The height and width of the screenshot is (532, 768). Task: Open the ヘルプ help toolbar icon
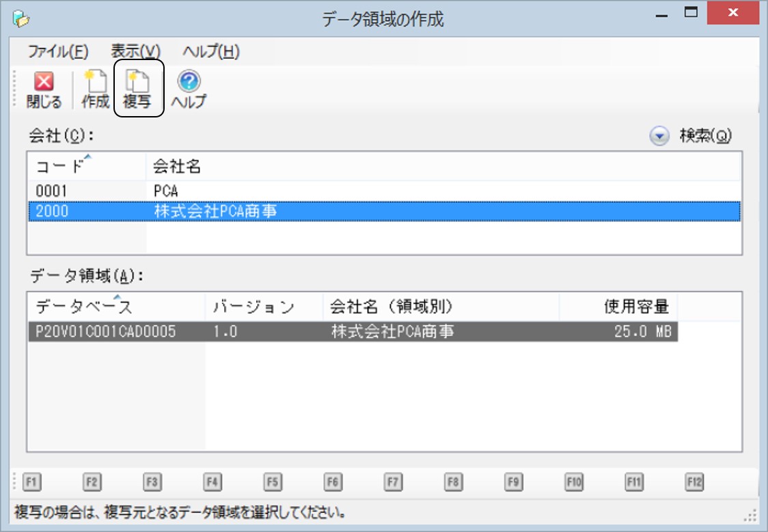point(189,90)
